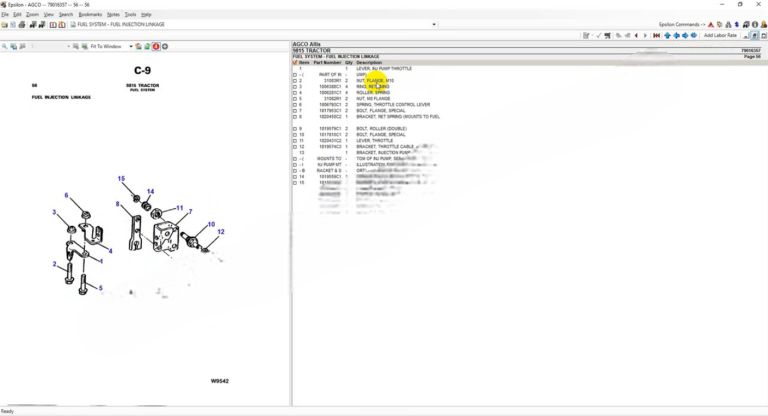Image resolution: width=768 pixels, height=416 pixels.
Task: Click the Part Number column header
Action: click(326, 63)
